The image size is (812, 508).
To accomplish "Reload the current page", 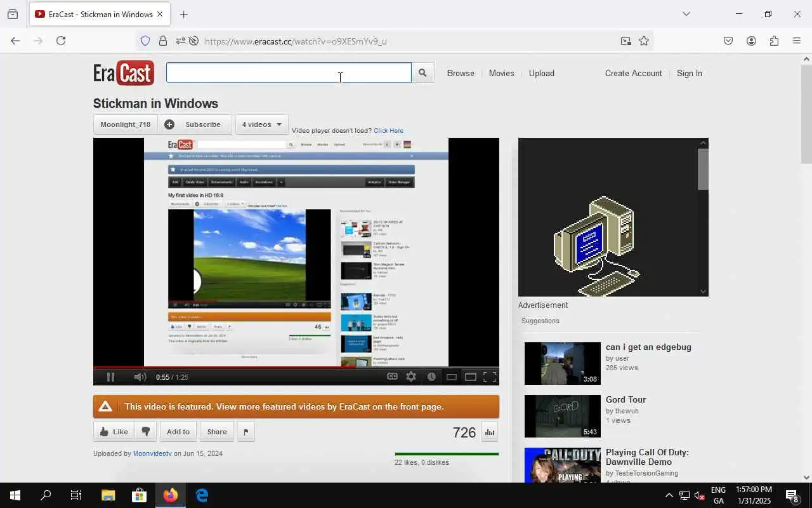I will [61, 41].
